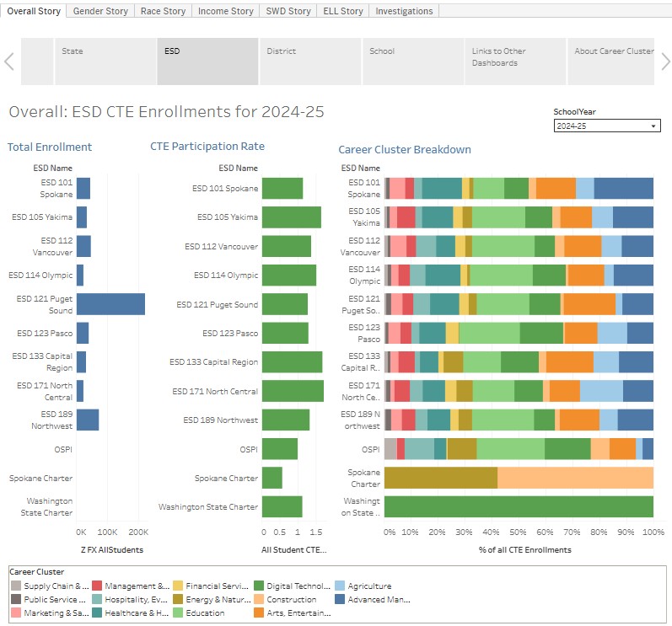The height and width of the screenshot is (626, 672).
Task: Click the Supply Chain legend swatch
Action: pos(16,586)
